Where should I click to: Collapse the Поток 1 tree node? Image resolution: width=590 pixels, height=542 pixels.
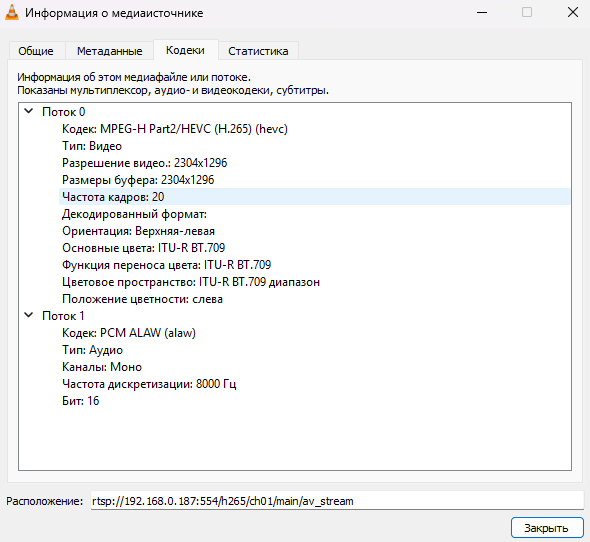pyautogui.click(x=29, y=315)
